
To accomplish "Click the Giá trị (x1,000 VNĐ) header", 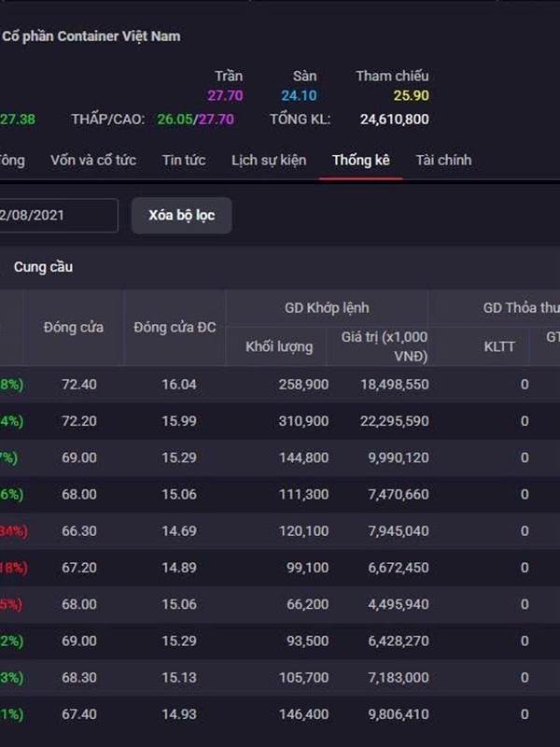I will 384,346.
